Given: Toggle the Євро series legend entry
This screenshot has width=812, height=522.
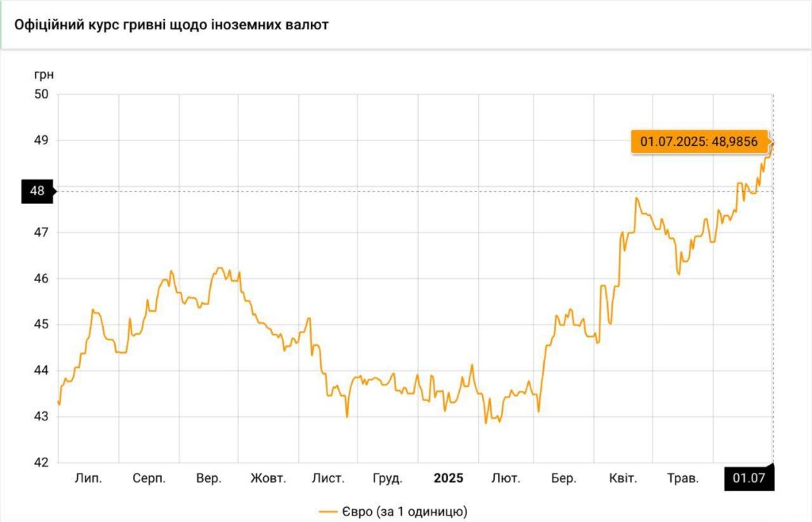Looking at the screenshot, I should pos(404,512).
